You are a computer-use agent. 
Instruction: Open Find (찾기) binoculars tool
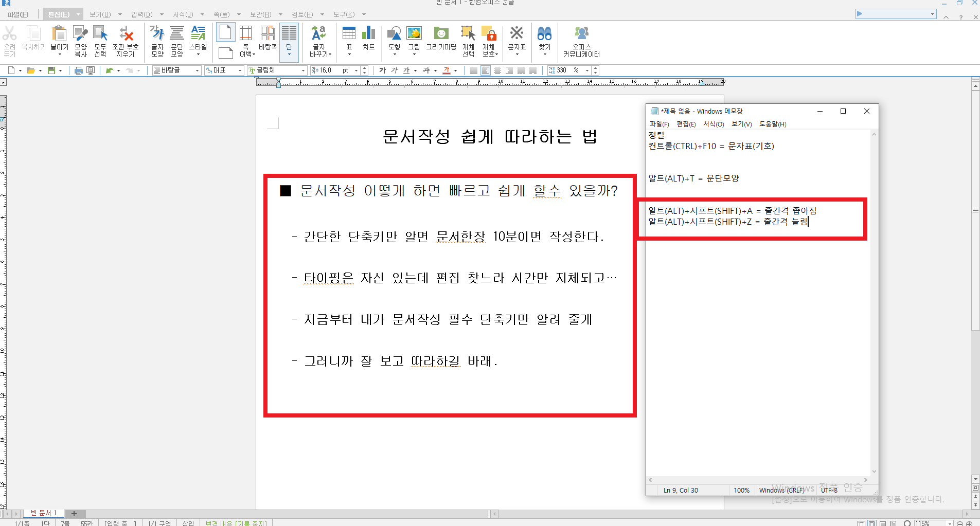544,34
